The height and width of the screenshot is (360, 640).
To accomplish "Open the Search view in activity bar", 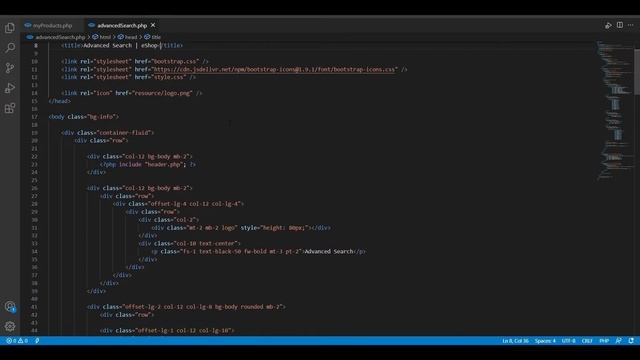I will (10, 48).
